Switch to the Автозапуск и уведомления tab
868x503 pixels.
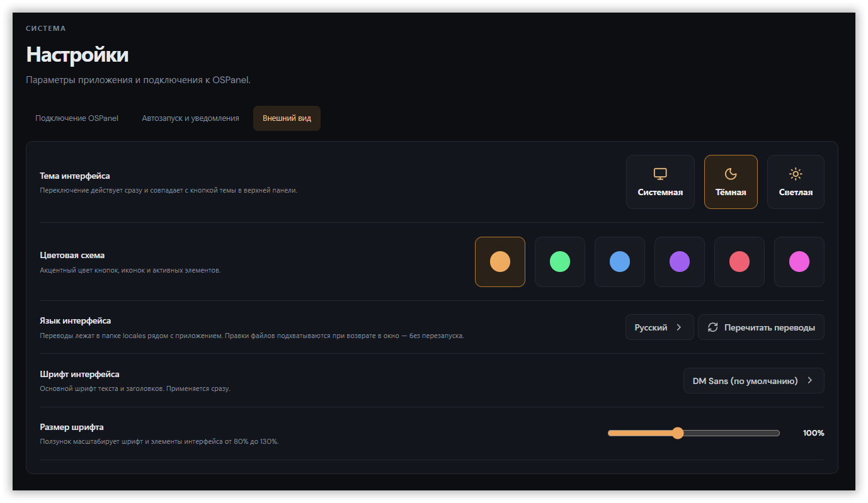click(191, 118)
